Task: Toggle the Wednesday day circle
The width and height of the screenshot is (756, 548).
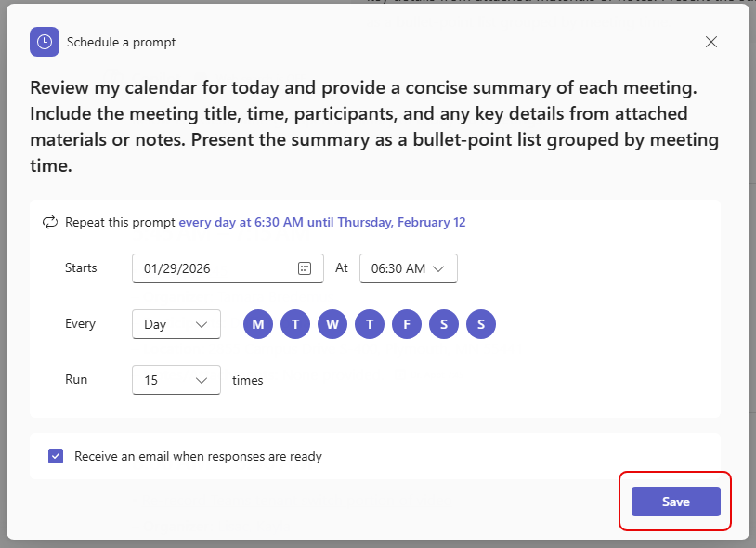Action: coord(332,324)
